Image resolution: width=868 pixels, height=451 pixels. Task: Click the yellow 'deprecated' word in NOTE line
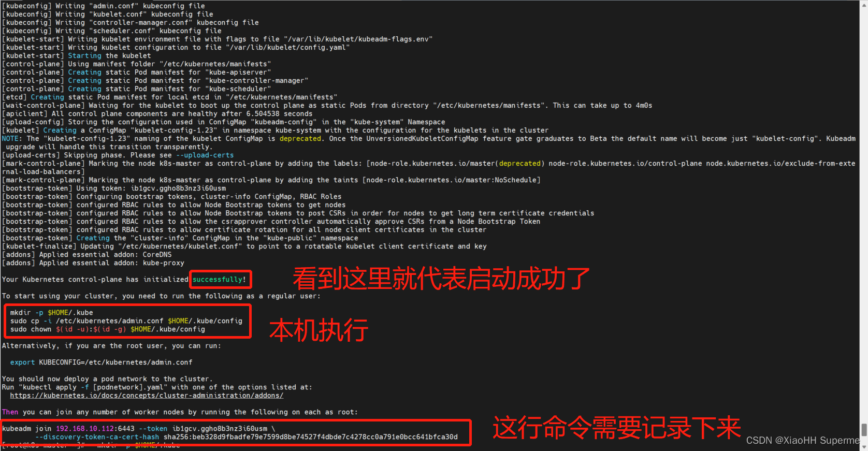tap(300, 139)
